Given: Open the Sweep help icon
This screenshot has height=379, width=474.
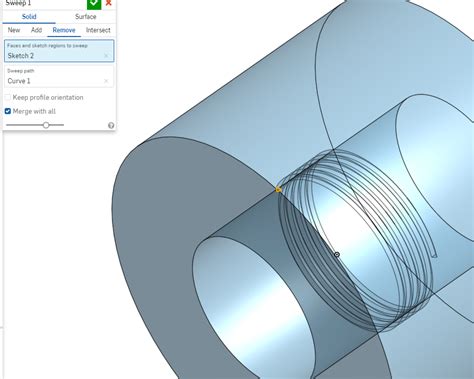Looking at the screenshot, I should point(111,125).
